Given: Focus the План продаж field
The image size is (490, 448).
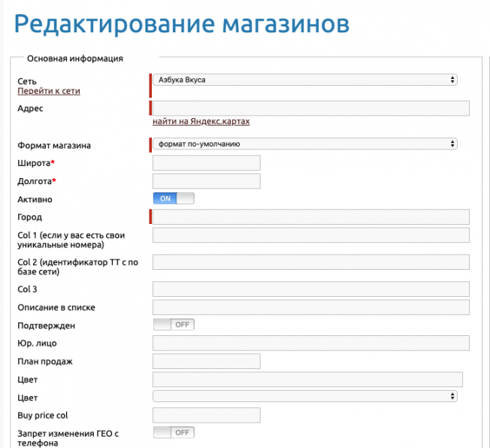Looking at the screenshot, I should pos(207,361).
